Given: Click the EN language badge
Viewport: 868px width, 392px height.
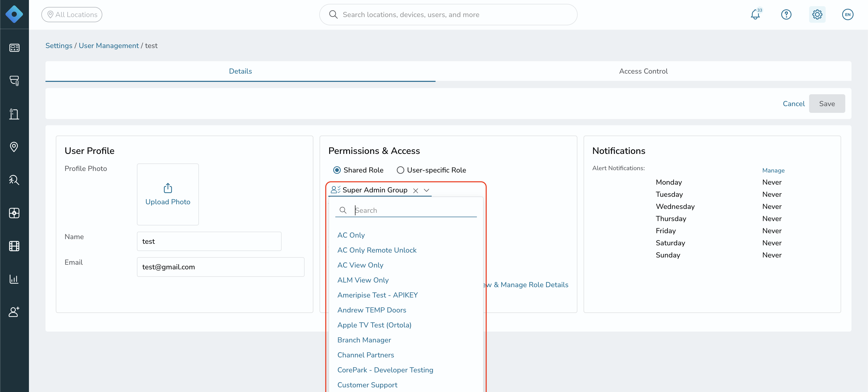Looking at the screenshot, I should [848, 14].
